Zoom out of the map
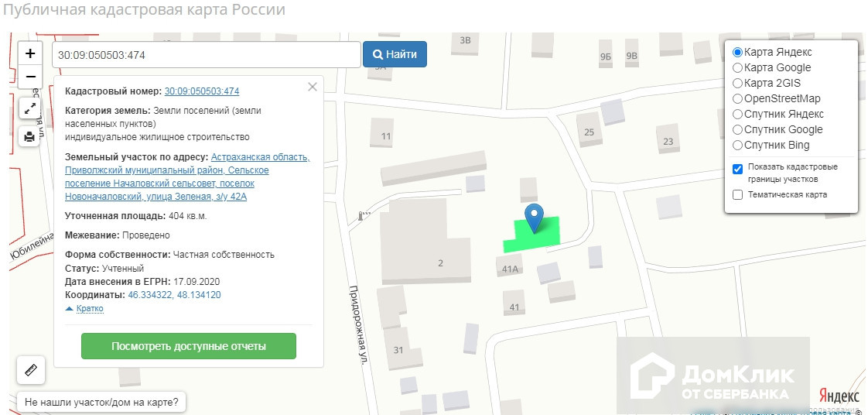 (x=30, y=77)
